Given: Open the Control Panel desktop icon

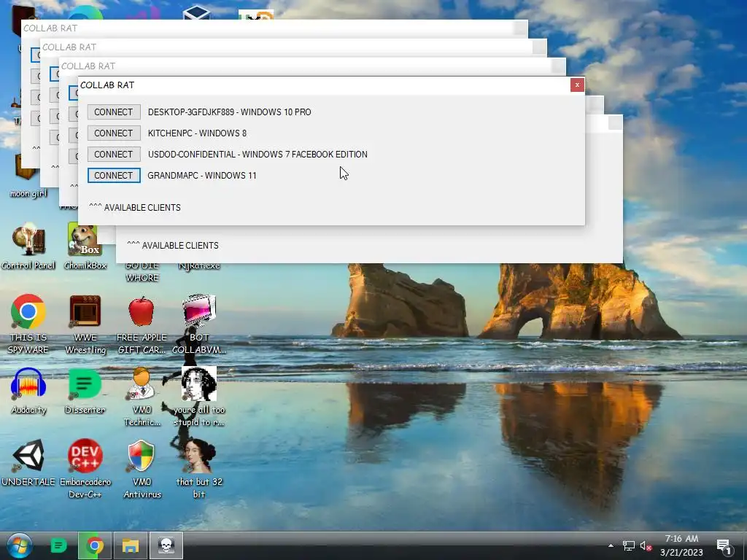Looking at the screenshot, I should coord(28,246).
